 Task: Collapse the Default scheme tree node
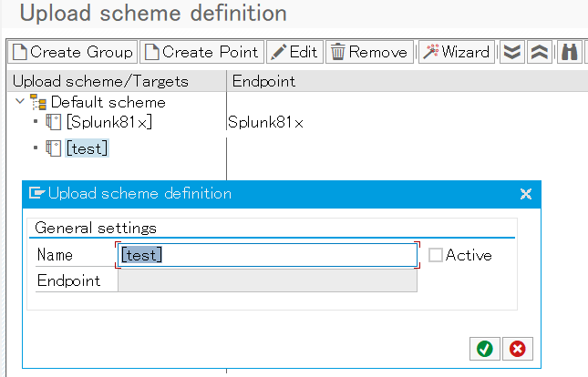tap(21, 102)
